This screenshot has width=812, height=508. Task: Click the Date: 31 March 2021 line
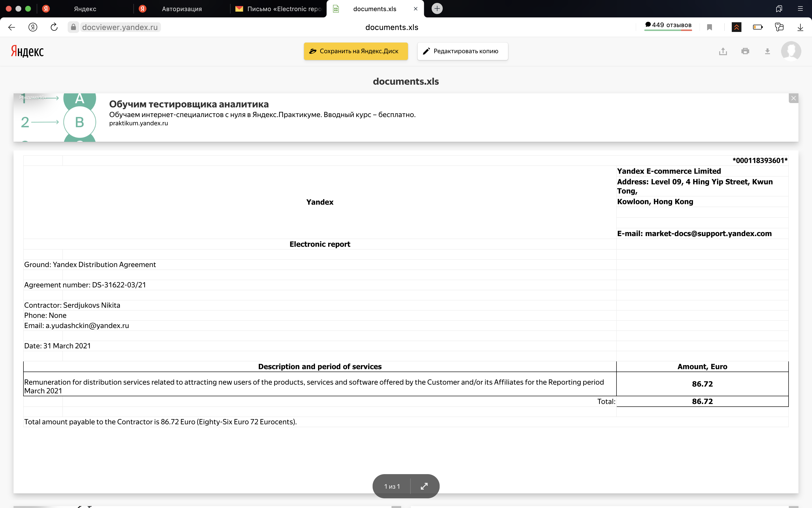(57, 346)
